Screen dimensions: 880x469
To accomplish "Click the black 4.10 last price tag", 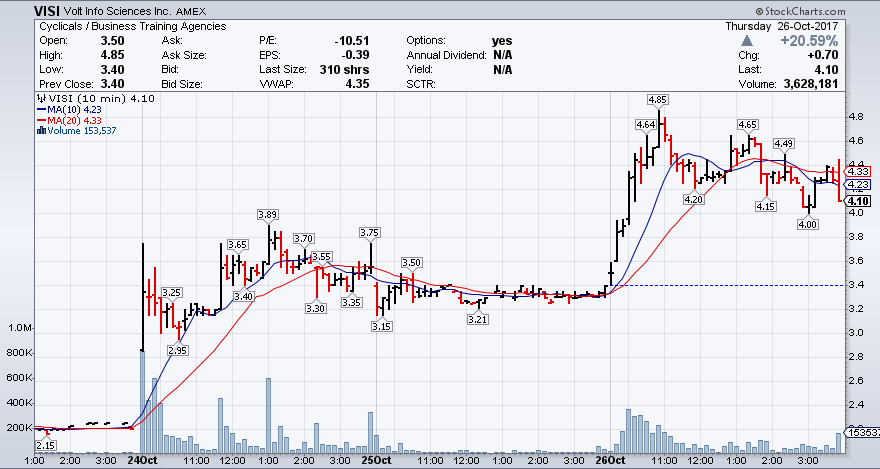I will click(859, 201).
